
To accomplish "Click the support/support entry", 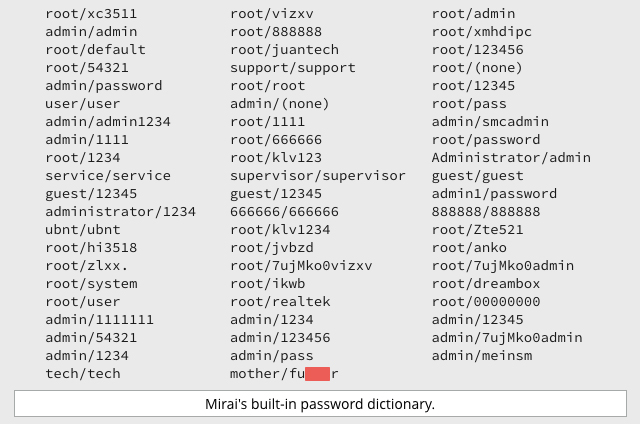I will coord(293,68).
